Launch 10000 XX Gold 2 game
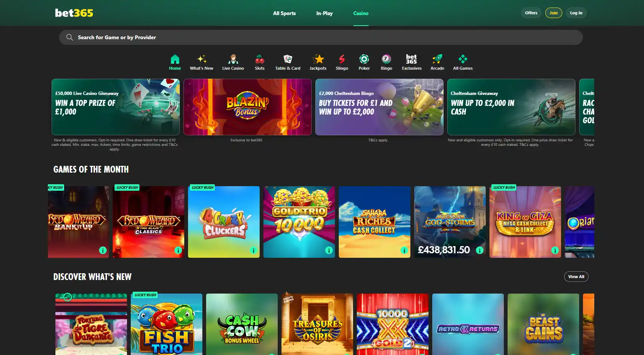 tap(393, 324)
